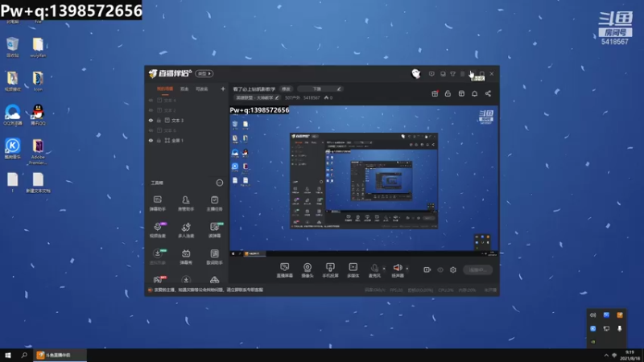Open the notification bell icon
Viewport: 644px width, 362px height.
pyautogui.click(x=474, y=93)
